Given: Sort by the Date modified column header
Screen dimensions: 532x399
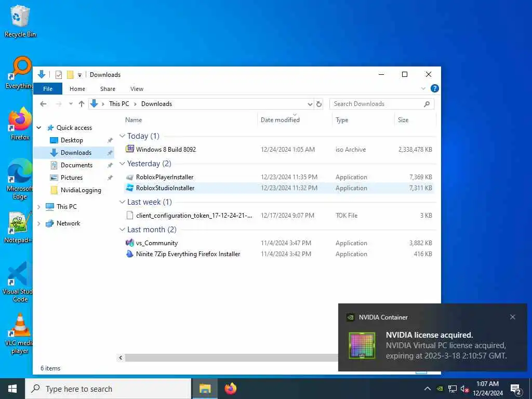Looking at the screenshot, I should click(295, 120).
